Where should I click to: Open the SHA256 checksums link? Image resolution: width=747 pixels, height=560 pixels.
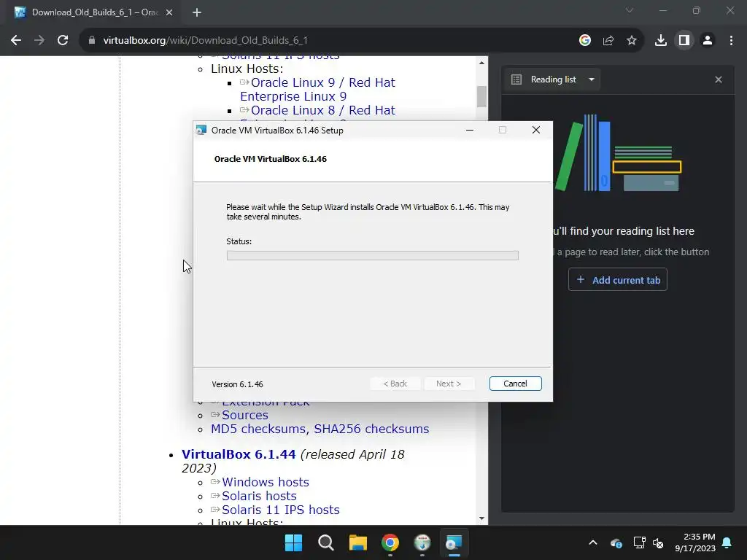pos(371,429)
